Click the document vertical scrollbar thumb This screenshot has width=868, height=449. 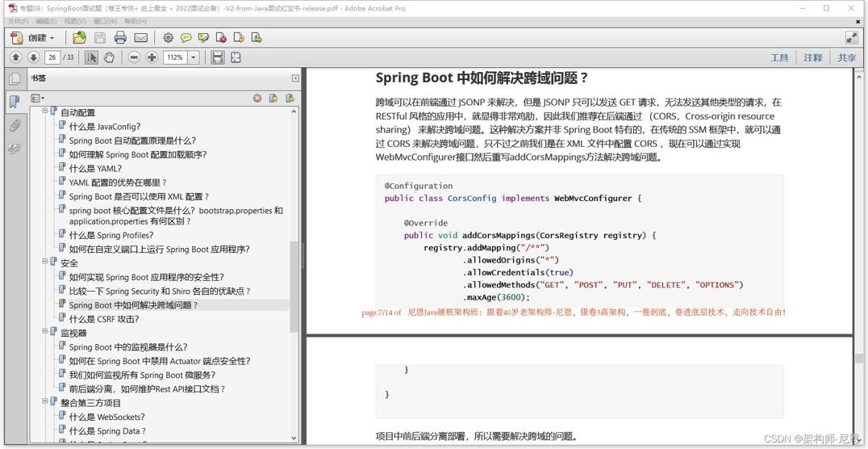858,358
